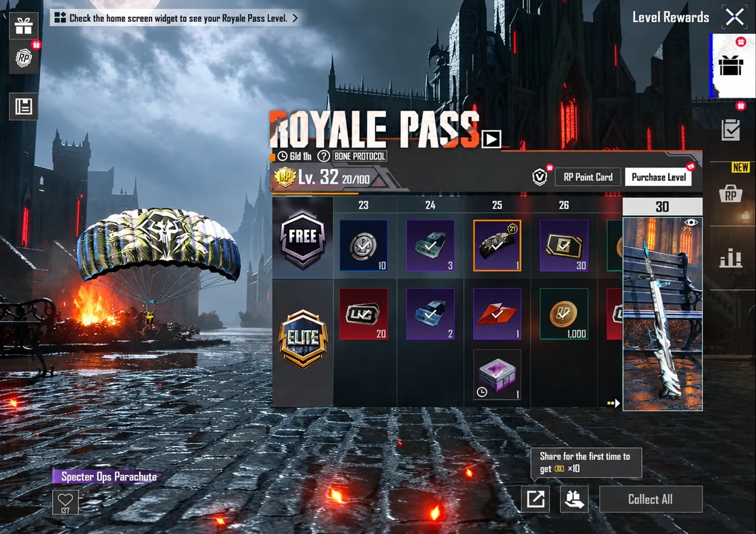Screen dimensions: 756x534
Task: Click the level 30 header label
Action: [x=662, y=207]
